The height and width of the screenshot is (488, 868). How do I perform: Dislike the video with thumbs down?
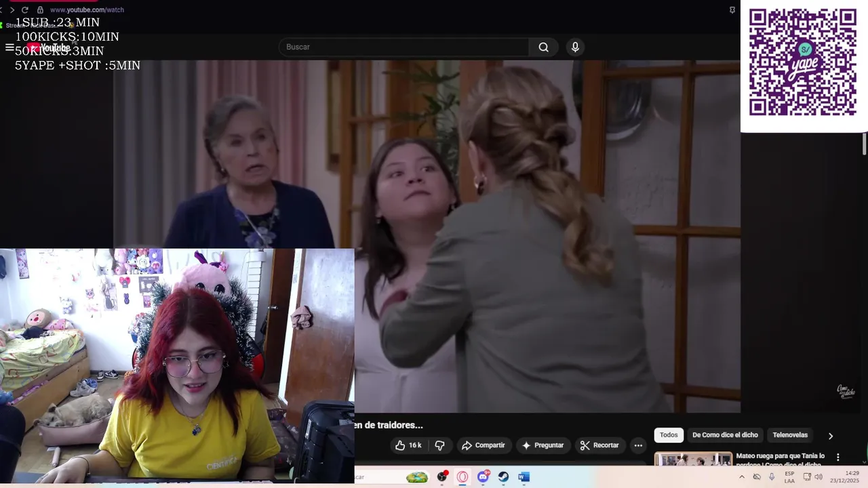pyautogui.click(x=439, y=445)
